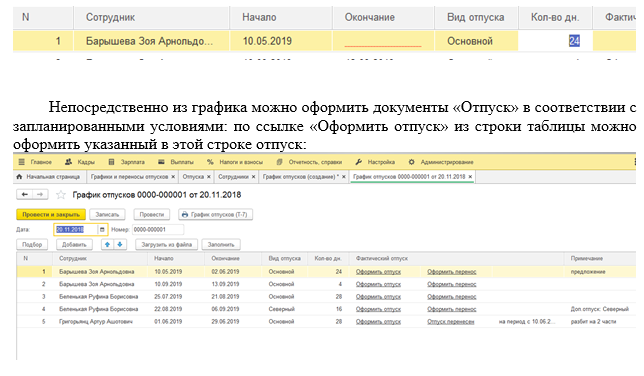The image size is (644, 376).
Task: Click the Администрирование gear icon
Action: point(412,162)
